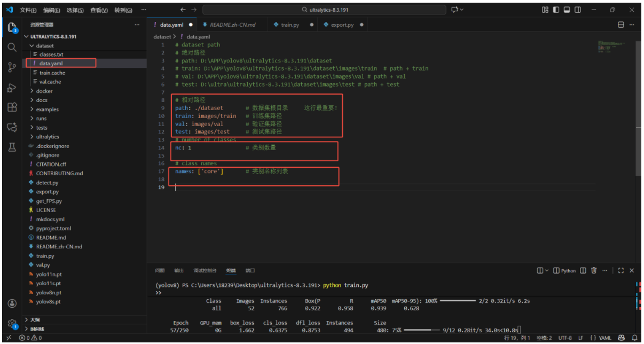Maximize the terminal panel size
Viewport: 644px width, 344px height.
pyautogui.click(x=621, y=271)
